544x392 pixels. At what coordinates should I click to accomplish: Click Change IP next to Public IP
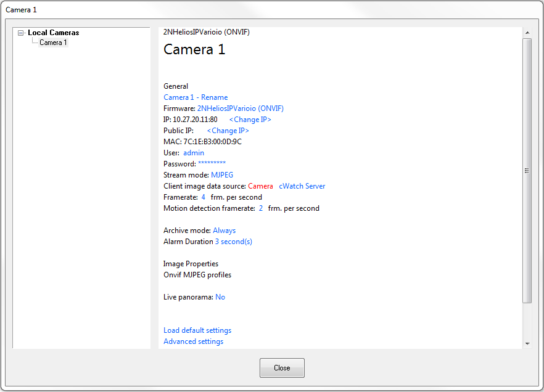tap(228, 131)
